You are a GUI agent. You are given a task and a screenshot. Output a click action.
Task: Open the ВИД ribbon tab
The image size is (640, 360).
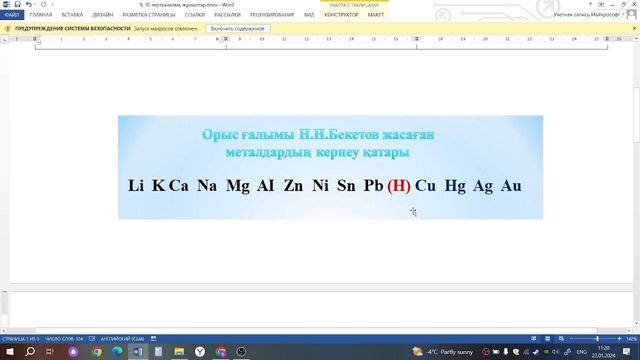[x=309, y=15]
